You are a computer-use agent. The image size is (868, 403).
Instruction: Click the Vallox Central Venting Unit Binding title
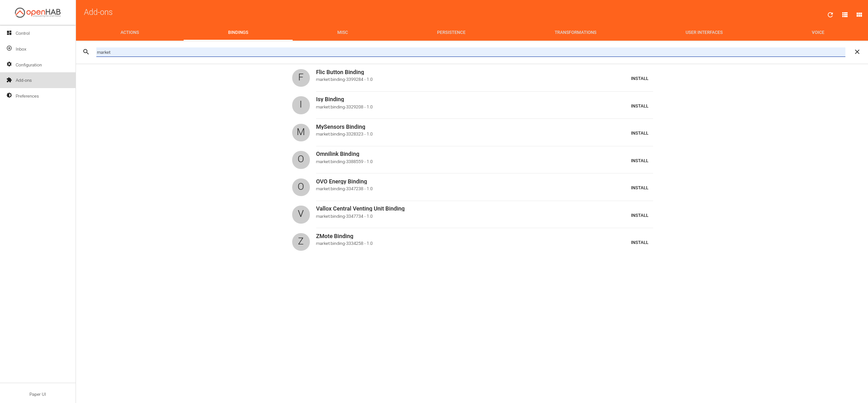360,209
